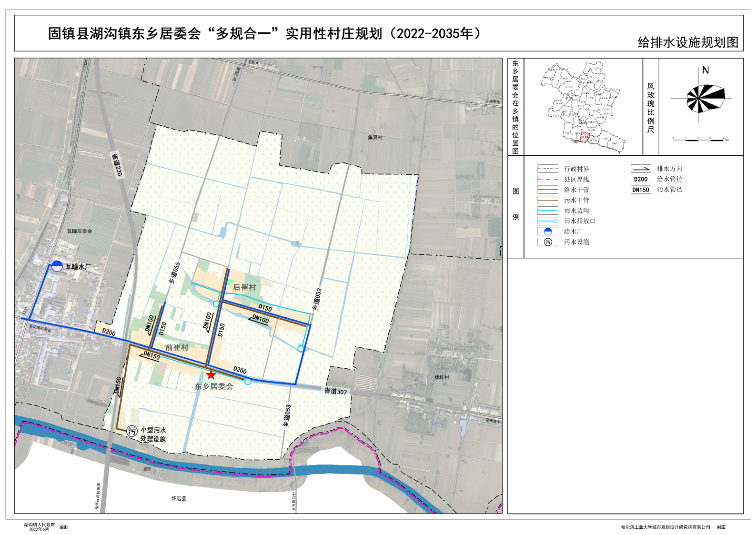Click the 后崔村 village label
The width and height of the screenshot is (756, 535).
tap(244, 287)
